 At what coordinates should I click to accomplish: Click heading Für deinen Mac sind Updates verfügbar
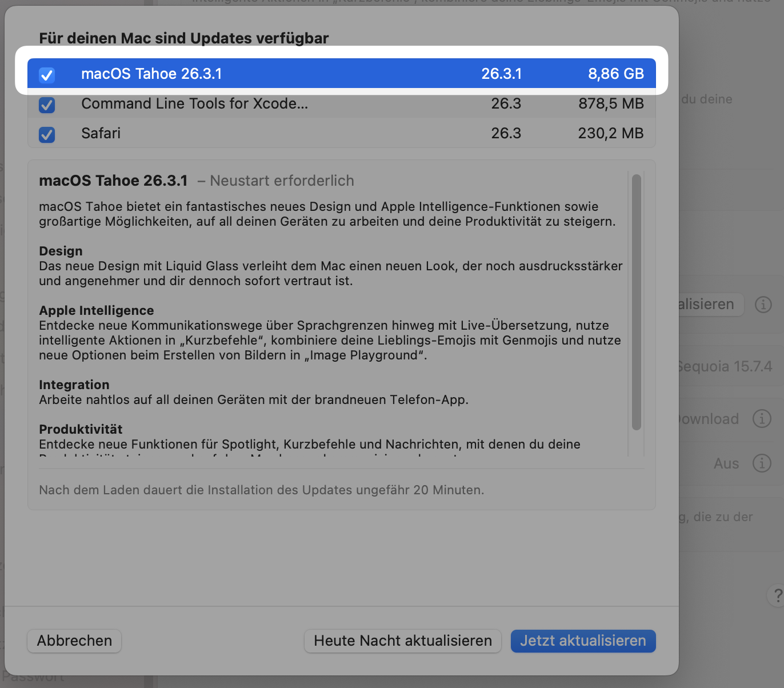[184, 38]
